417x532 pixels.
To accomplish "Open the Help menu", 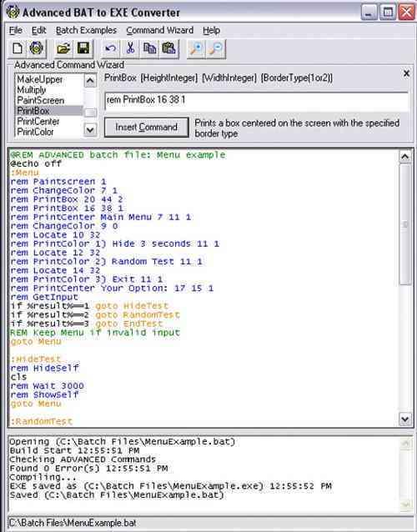I will 211,31.
